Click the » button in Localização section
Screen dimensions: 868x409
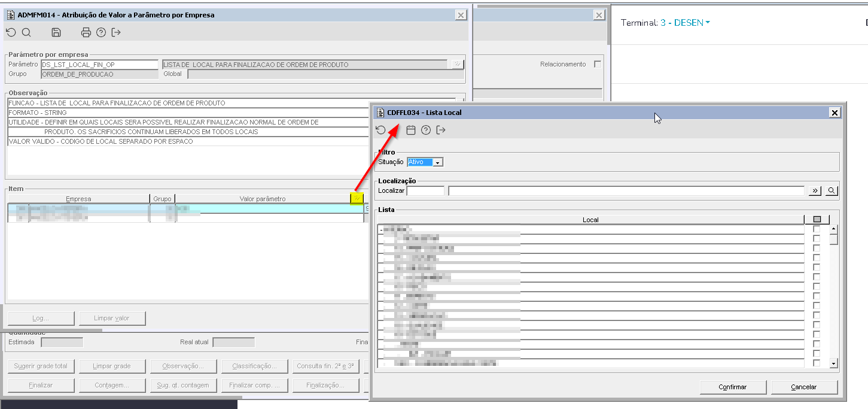815,191
